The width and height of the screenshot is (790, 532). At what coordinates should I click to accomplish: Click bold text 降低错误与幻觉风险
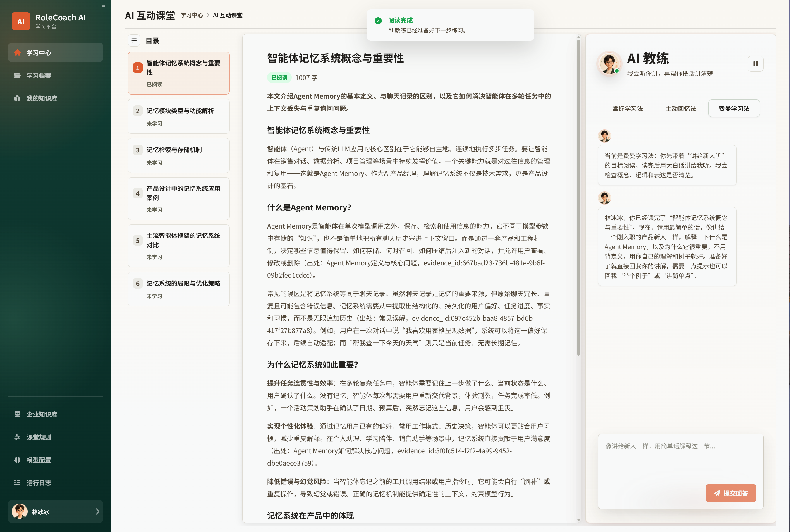[296, 481]
